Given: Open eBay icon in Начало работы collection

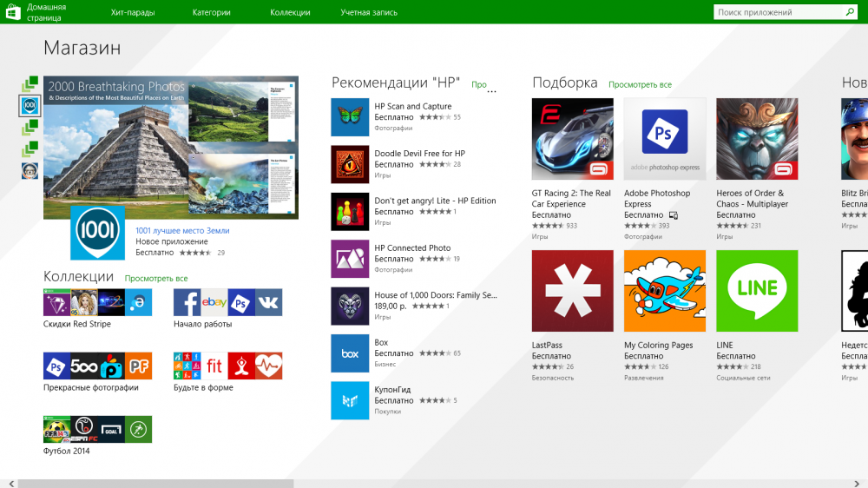Looking at the screenshot, I should click(214, 302).
